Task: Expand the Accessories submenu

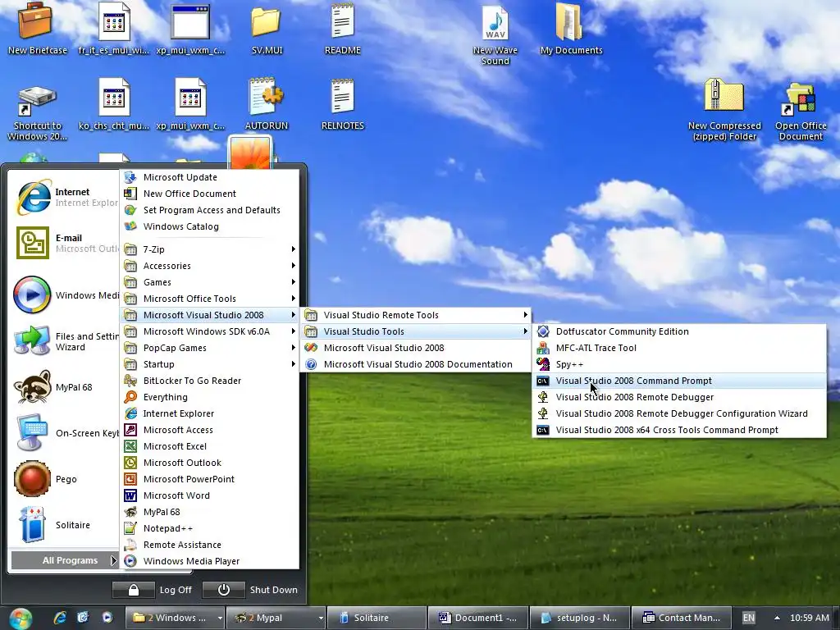Action: click(210, 266)
